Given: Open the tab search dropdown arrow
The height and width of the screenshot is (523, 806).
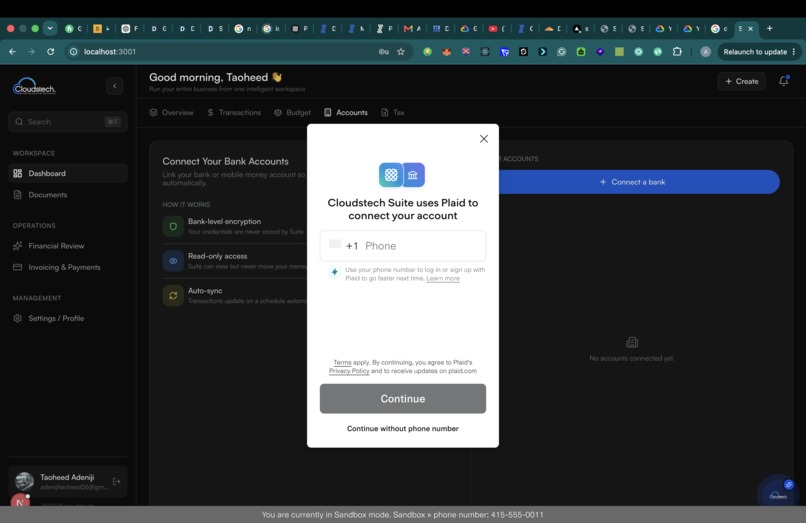Looking at the screenshot, I should [x=50, y=28].
